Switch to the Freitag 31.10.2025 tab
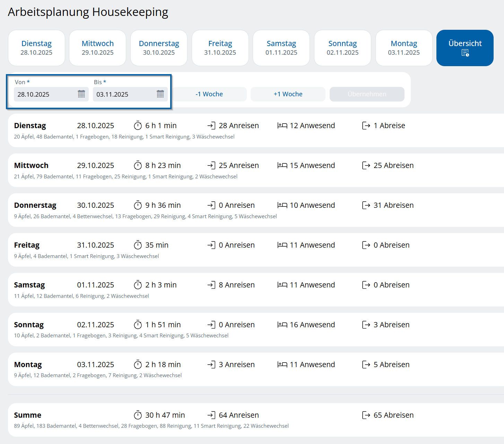The image size is (504, 444). pos(220,48)
